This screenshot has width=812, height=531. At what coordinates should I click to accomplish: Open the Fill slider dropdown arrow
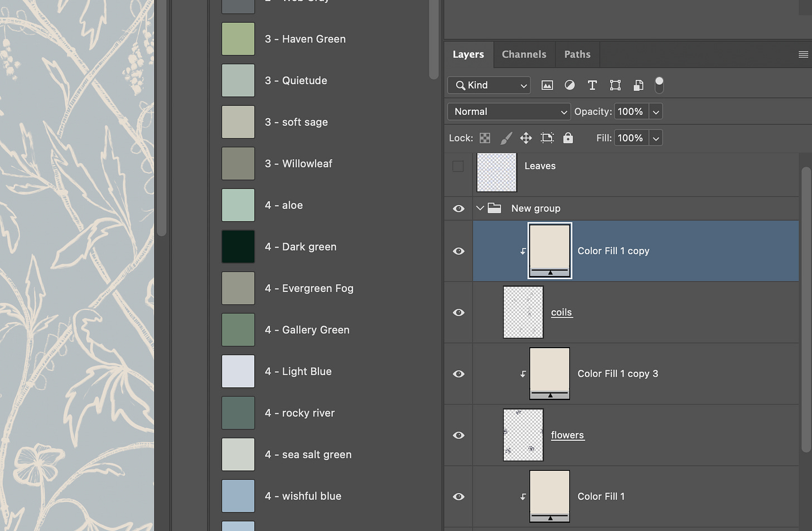tap(656, 138)
